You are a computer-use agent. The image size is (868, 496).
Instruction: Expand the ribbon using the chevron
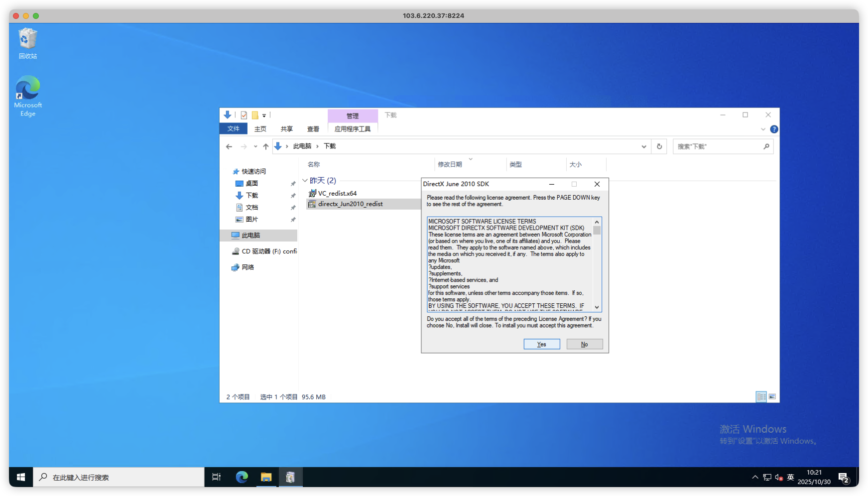(x=763, y=129)
